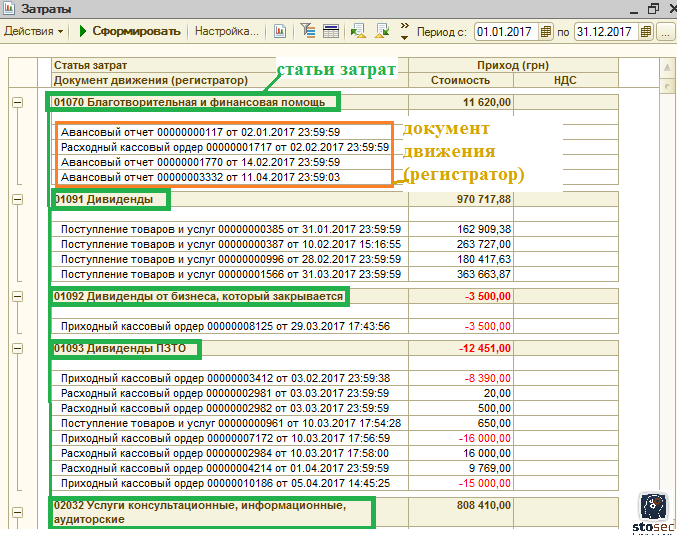
Task: Click the Сформировать button
Action: (x=130, y=32)
